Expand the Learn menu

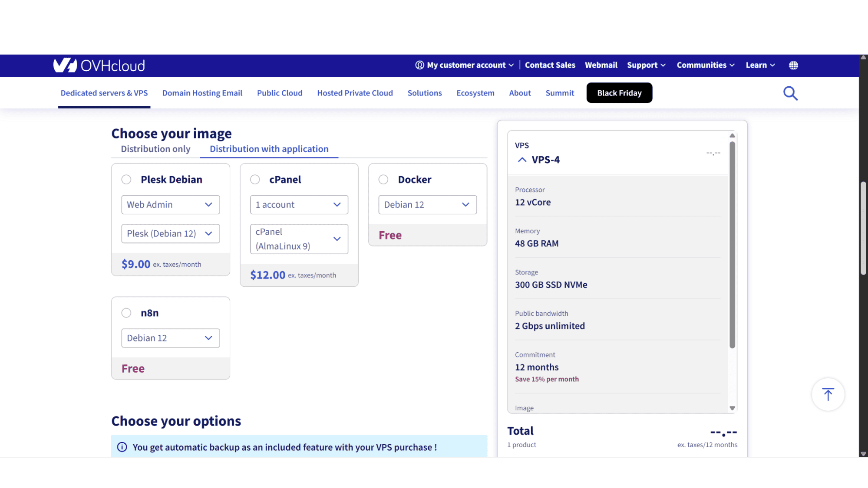click(760, 65)
